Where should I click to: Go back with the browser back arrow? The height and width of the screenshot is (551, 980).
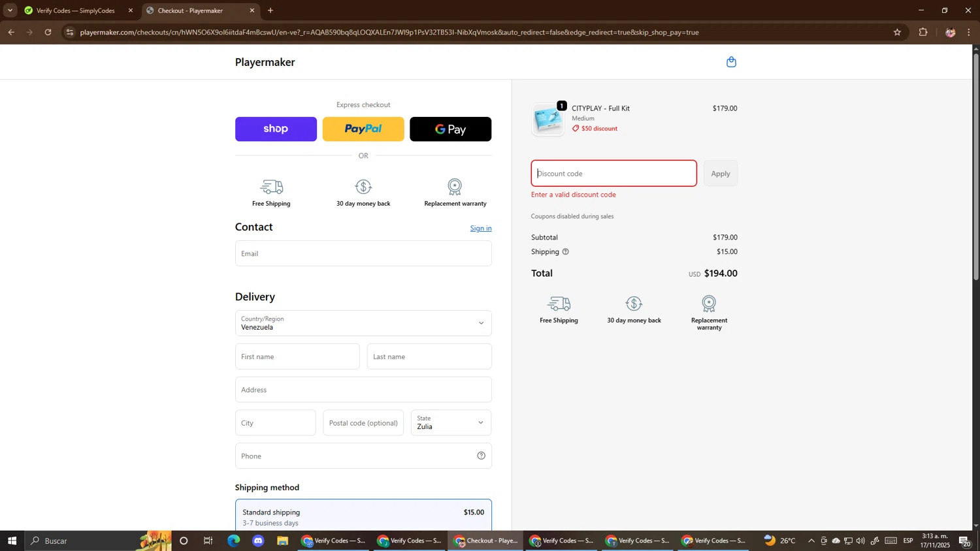[11, 32]
